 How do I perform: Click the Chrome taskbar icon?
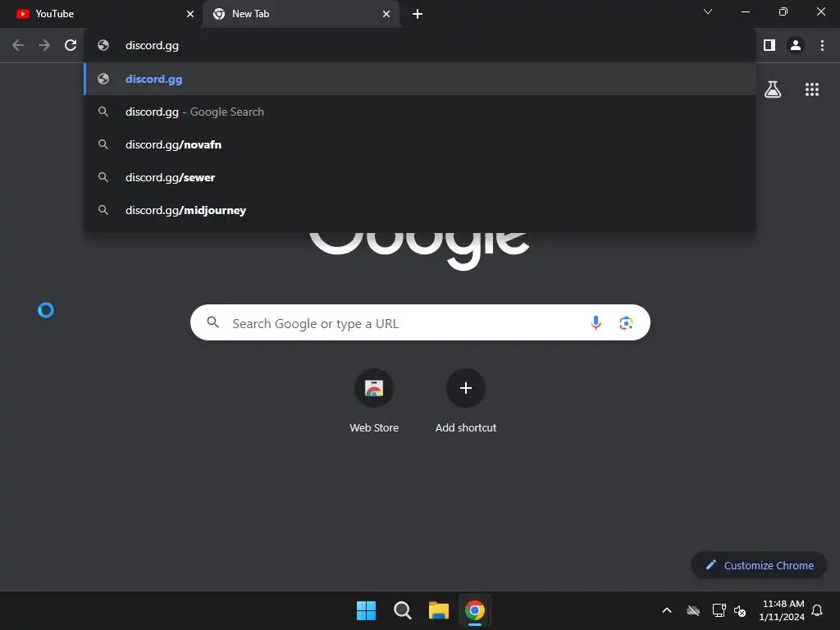[x=475, y=610]
